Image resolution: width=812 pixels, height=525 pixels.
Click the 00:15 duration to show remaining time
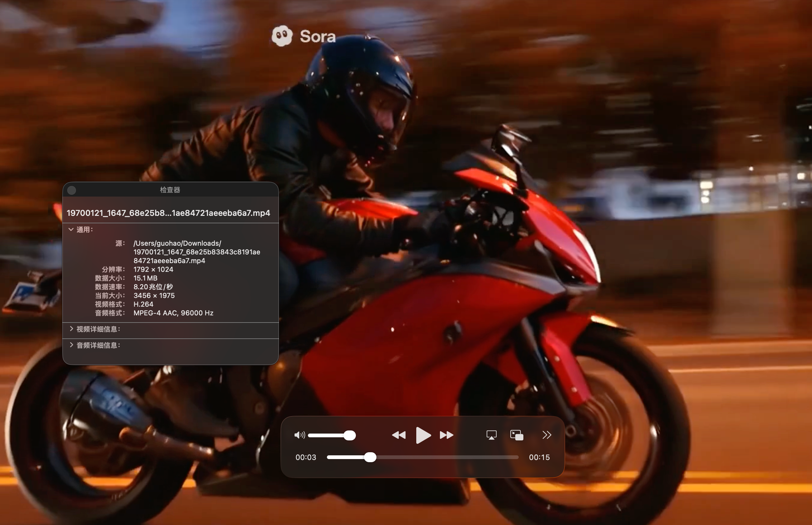coord(539,458)
